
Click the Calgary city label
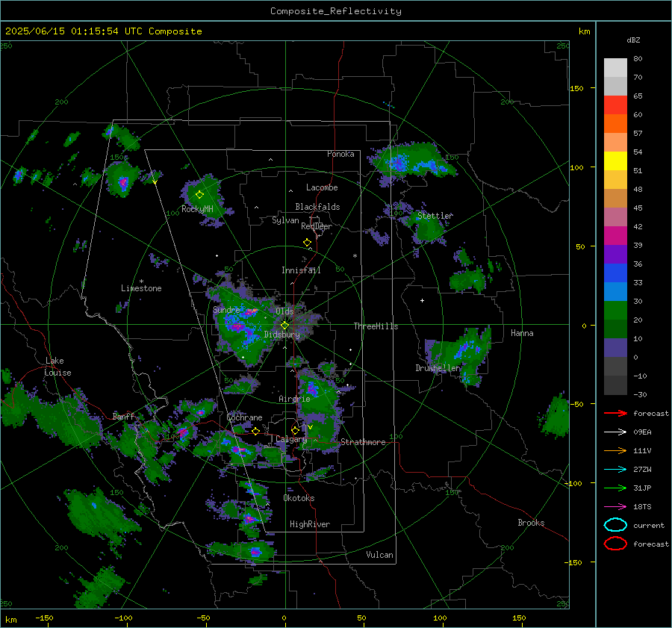(x=291, y=439)
